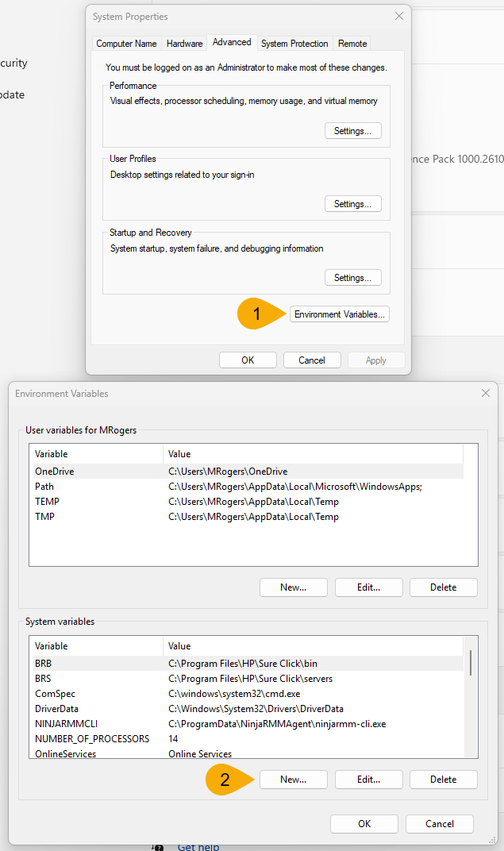Click the Environment Variables button
Viewport: 504px width, 851px height.
tap(340, 314)
